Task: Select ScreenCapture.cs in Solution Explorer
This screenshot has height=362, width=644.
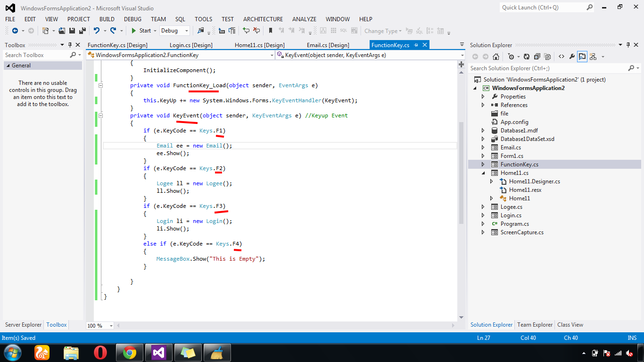Action: tap(521, 232)
